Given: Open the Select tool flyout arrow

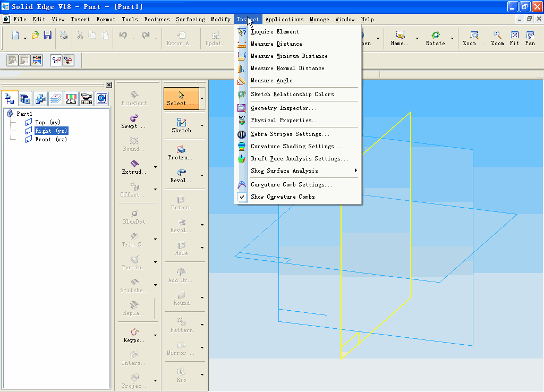Looking at the screenshot, I should 202,98.
